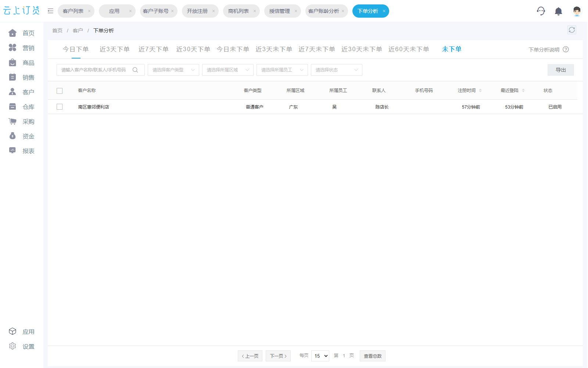Open the 销售 sales icon in sidebar
This screenshot has height=368, width=588.
(x=12, y=77)
